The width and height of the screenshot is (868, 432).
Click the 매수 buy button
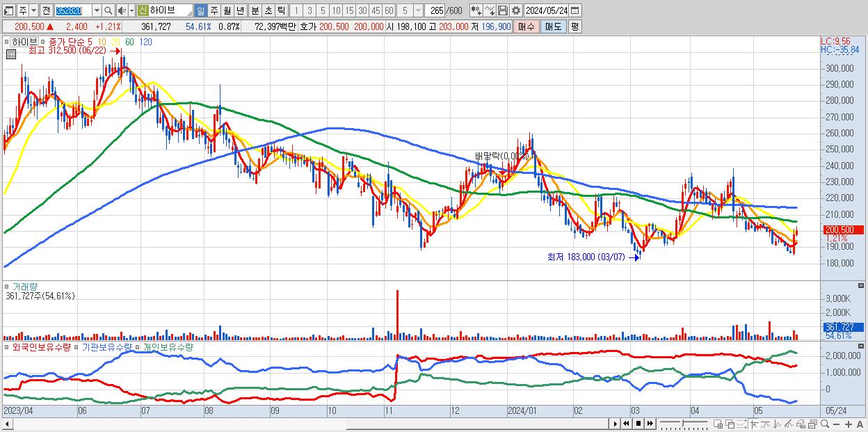click(527, 26)
